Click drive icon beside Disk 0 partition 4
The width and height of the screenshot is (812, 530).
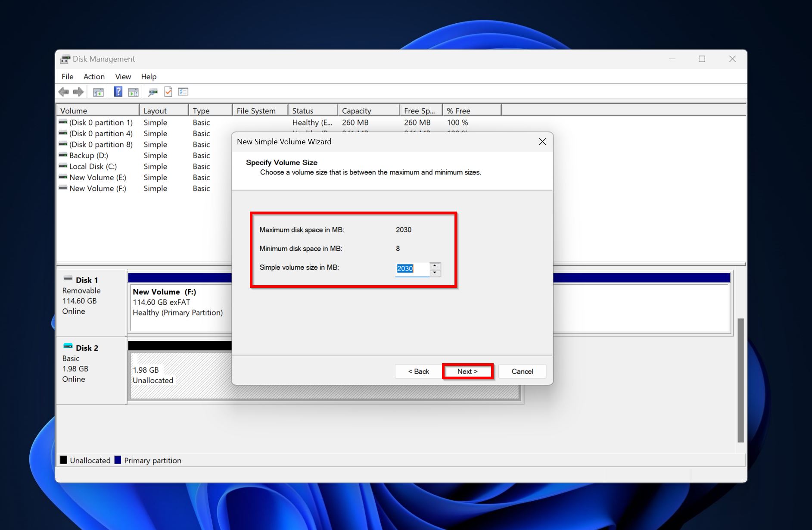(x=63, y=133)
